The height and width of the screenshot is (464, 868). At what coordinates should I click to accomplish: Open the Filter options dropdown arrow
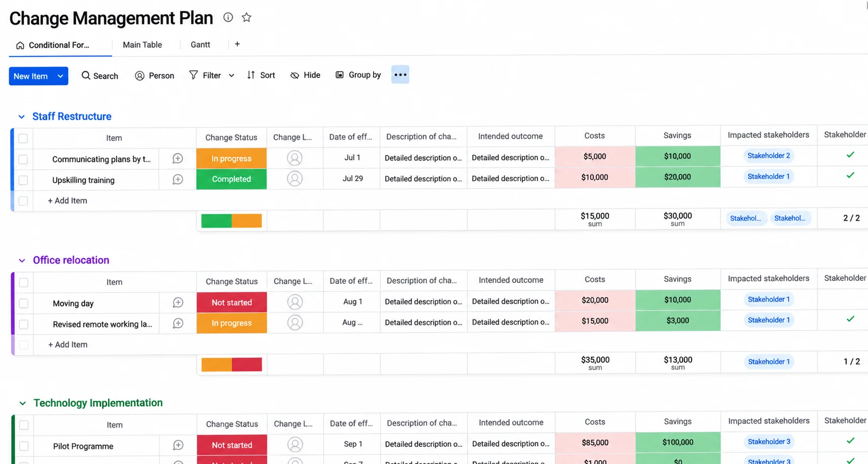click(231, 75)
